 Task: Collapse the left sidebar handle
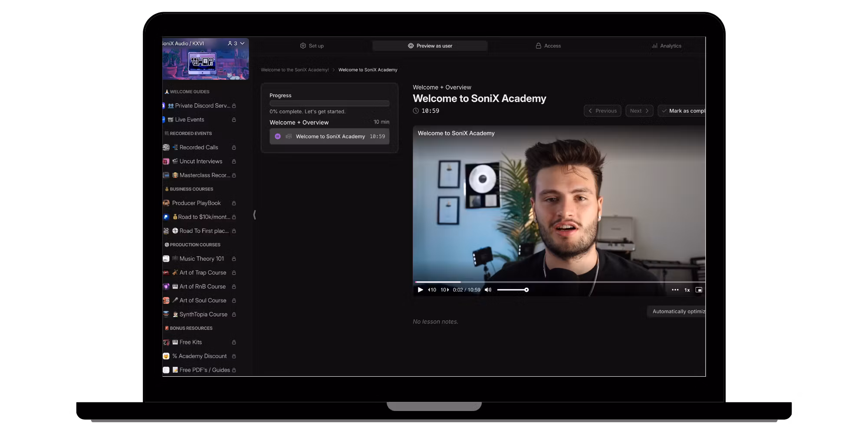(254, 215)
